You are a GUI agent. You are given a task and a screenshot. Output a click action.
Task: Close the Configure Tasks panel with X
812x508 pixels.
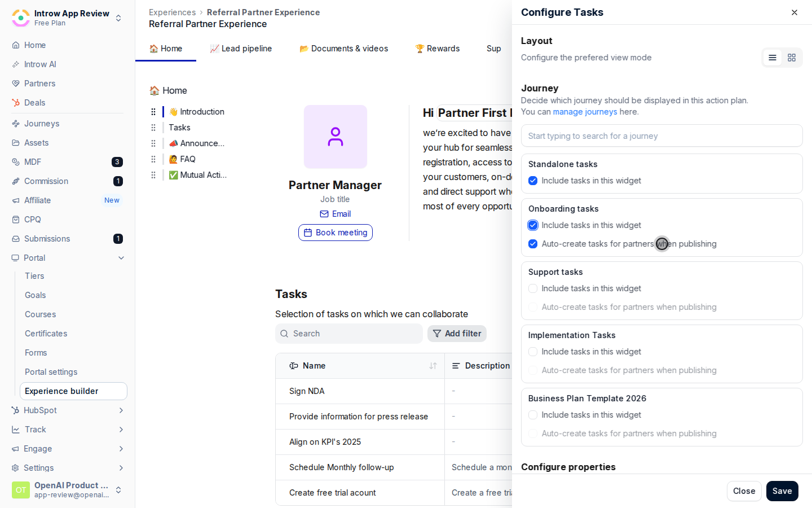pos(795,12)
